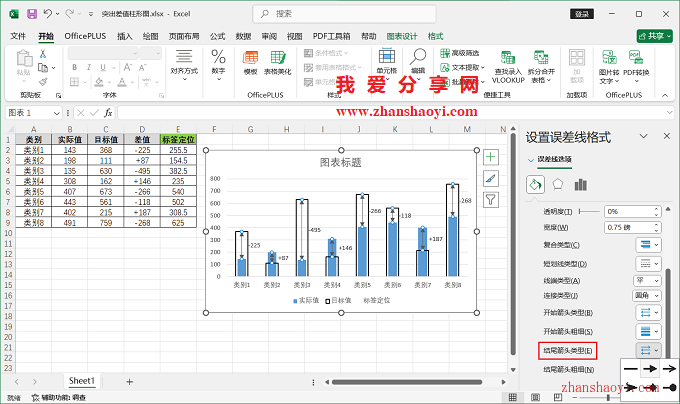
Task: Toggle Bold formatting button
Action: pyautogui.click(x=75, y=68)
